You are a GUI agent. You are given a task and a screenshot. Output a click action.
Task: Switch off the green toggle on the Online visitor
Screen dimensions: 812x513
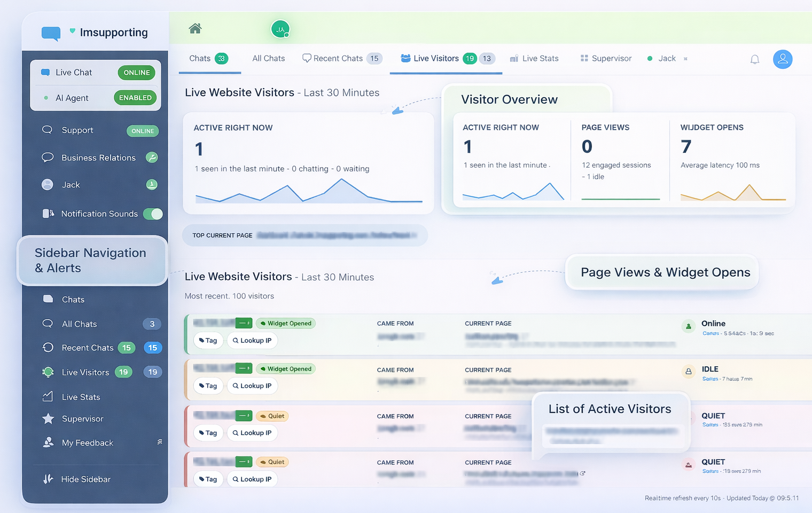[x=244, y=323]
